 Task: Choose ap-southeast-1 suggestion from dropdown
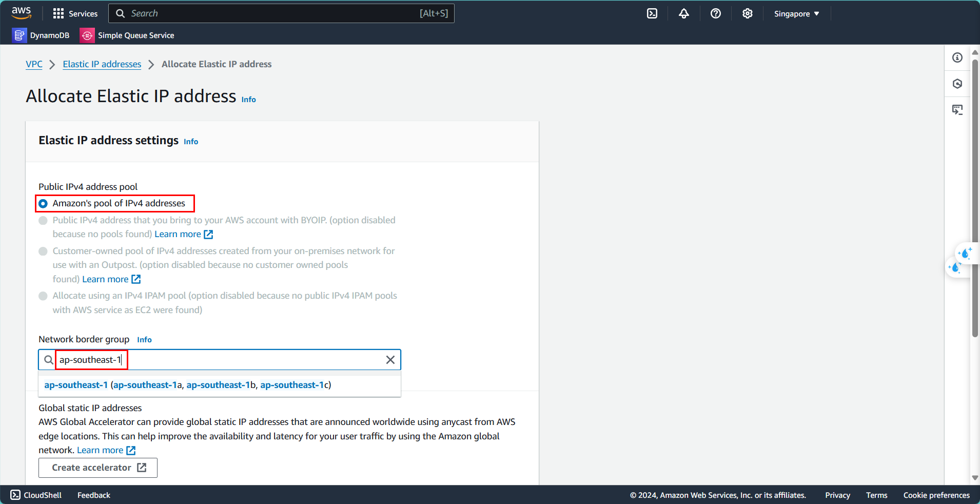tap(220, 385)
